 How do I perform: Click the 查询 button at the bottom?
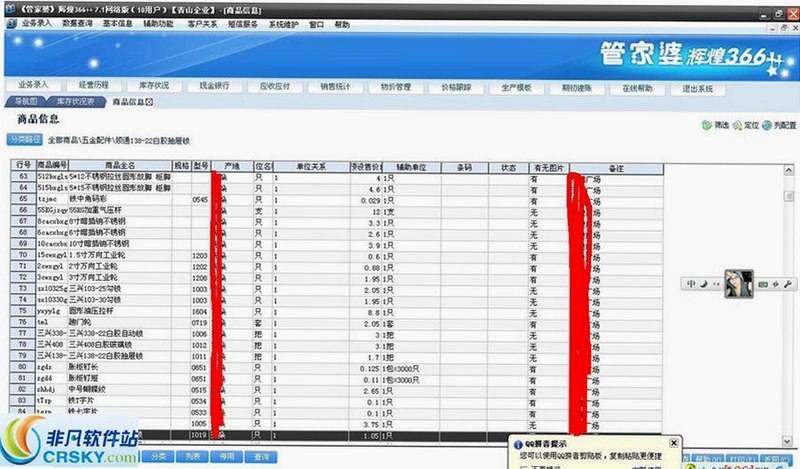click(261, 456)
